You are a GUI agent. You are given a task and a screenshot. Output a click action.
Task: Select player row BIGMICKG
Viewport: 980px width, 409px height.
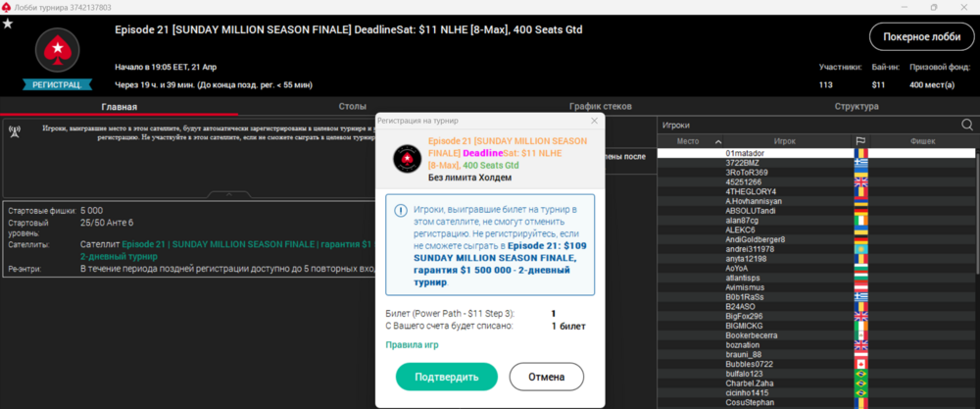816,326
